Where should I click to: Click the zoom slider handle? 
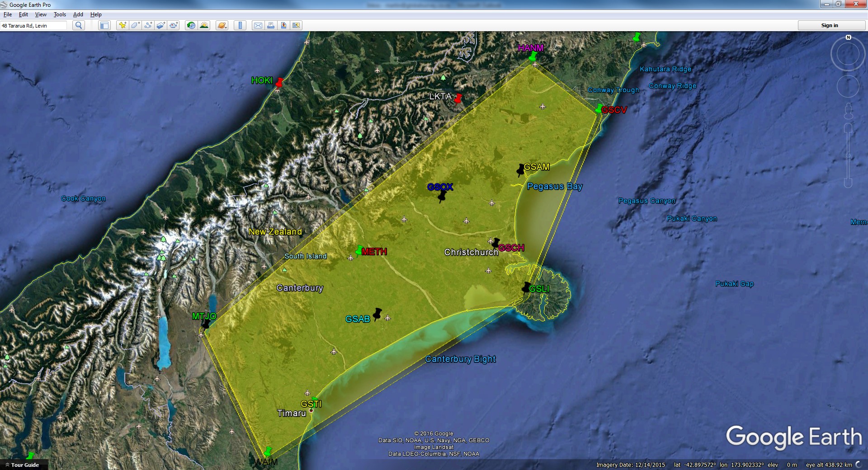(848, 155)
